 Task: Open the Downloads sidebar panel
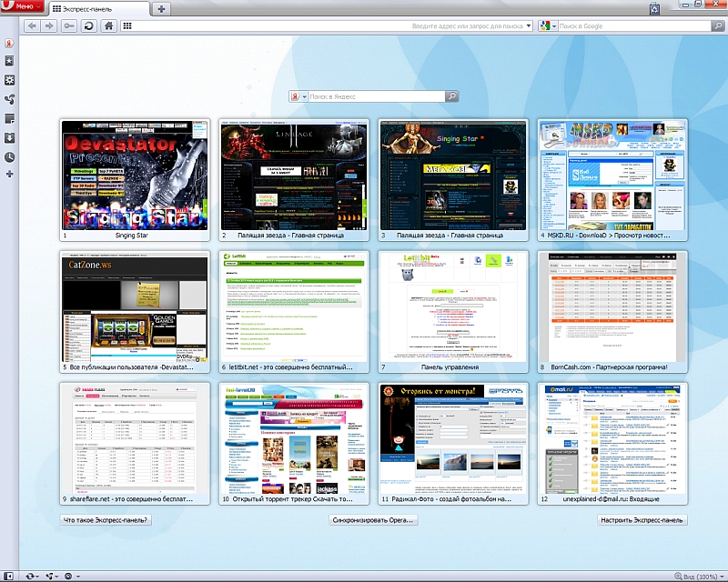[x=9, y=138]
